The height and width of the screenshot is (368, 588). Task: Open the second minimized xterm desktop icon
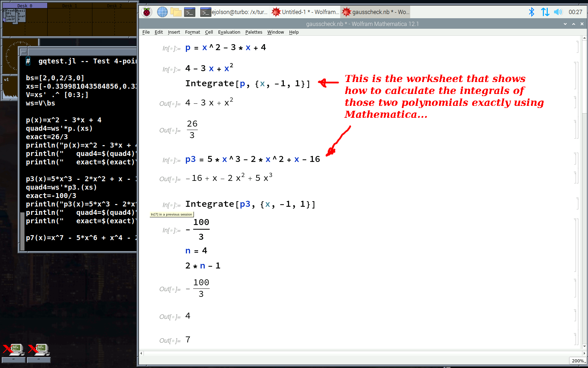[38, 350]
